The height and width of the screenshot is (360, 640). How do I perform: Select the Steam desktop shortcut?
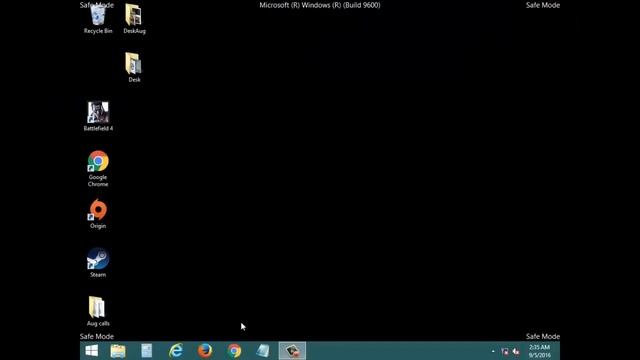click(x=98, y=262)
